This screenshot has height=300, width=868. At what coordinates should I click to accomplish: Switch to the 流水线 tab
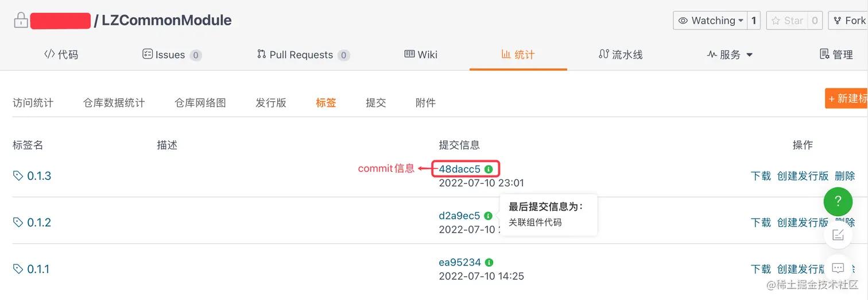(x=621, y=55)
